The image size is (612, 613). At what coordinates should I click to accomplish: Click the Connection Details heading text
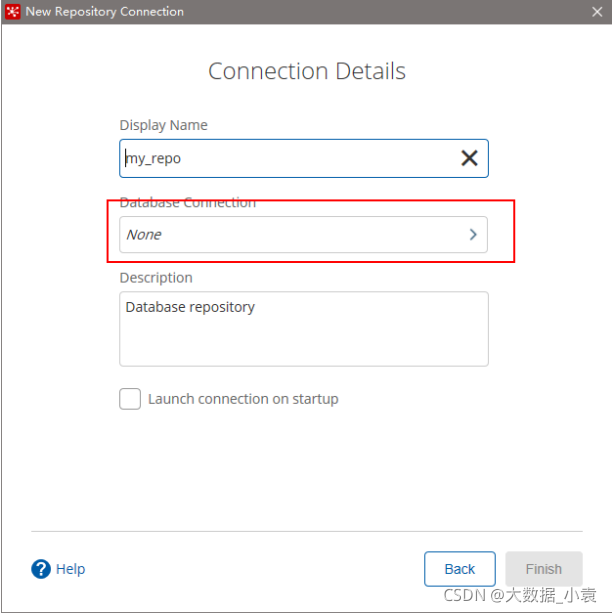pos(307,71)
